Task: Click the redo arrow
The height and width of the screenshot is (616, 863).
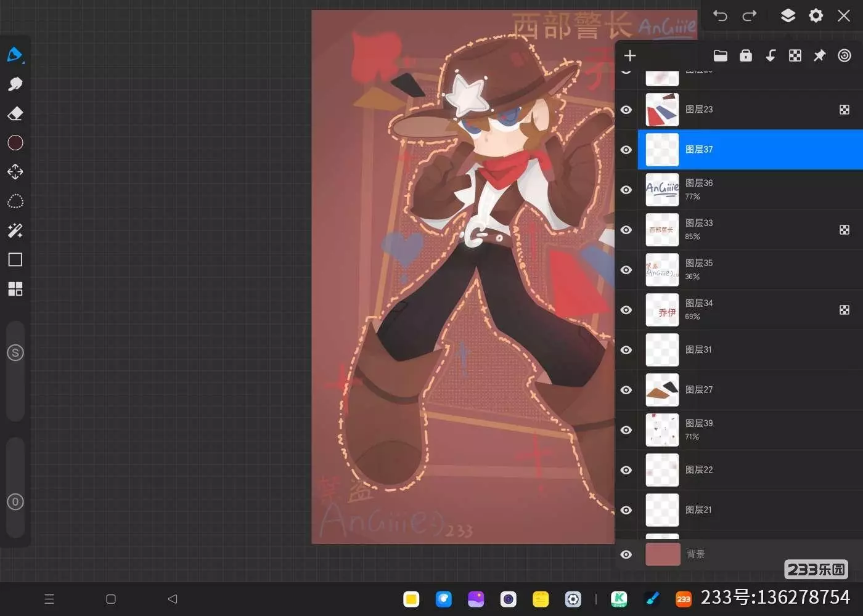Action: [x=749, y=15]
